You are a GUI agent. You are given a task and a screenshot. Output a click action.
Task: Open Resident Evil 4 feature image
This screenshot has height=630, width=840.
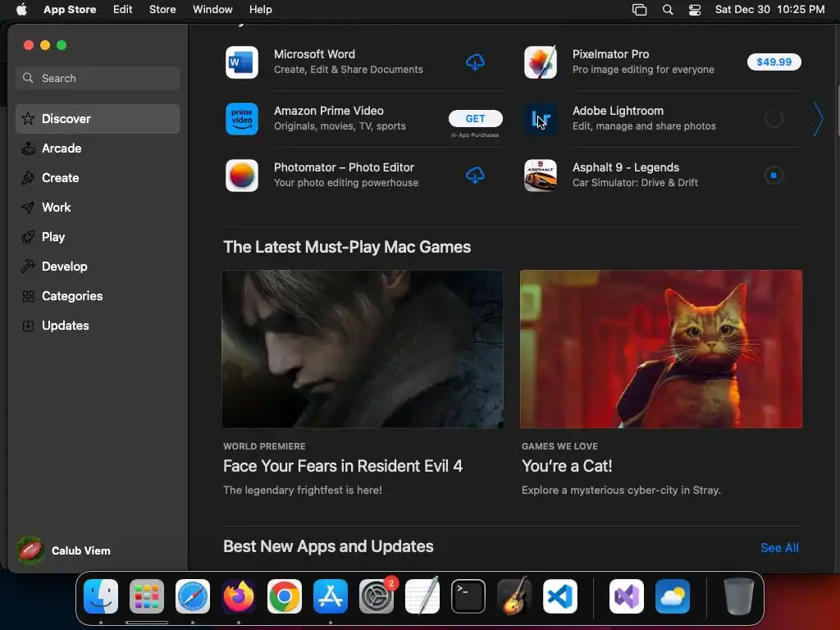363,349
